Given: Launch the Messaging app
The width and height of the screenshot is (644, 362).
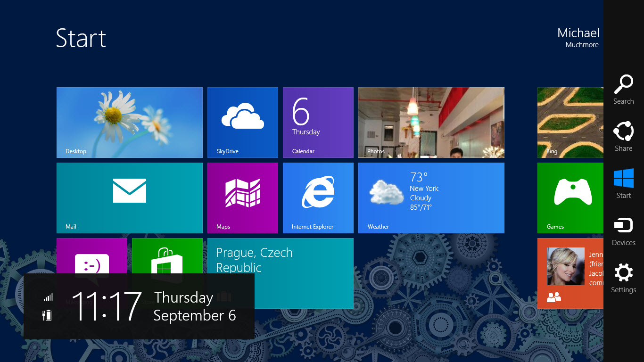Looking at the screenshot, I should tap(92, 257).
